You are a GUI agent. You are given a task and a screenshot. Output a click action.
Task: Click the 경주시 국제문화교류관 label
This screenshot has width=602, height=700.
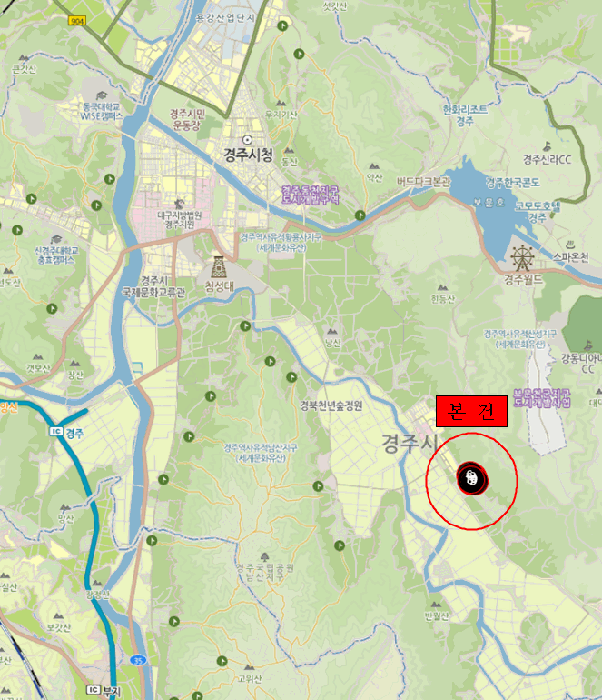point(154,287)
